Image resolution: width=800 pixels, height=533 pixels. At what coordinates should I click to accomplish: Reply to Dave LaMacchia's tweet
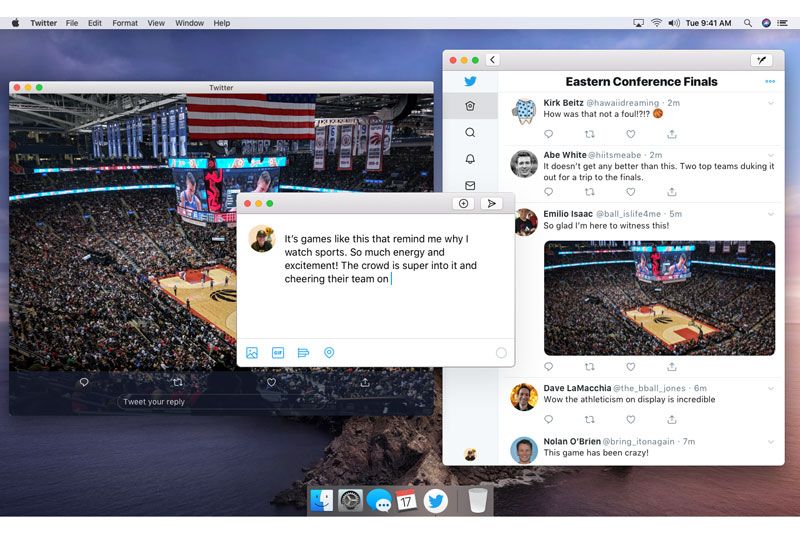click(x=548, y=419)
